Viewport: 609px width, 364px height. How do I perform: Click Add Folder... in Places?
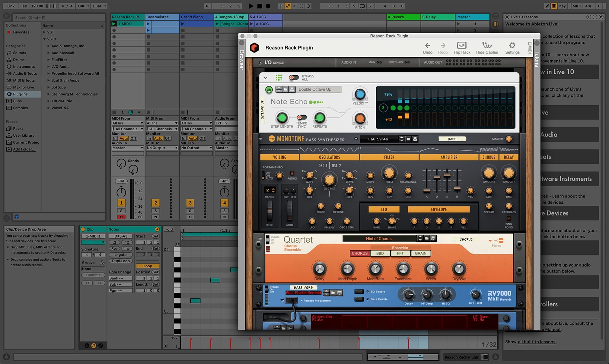[24, 149]
